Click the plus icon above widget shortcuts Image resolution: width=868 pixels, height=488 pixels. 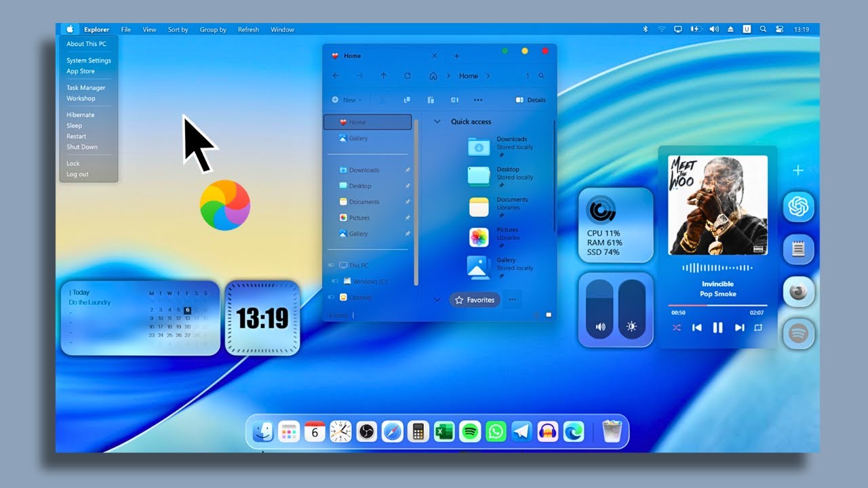tap(798, 171)
